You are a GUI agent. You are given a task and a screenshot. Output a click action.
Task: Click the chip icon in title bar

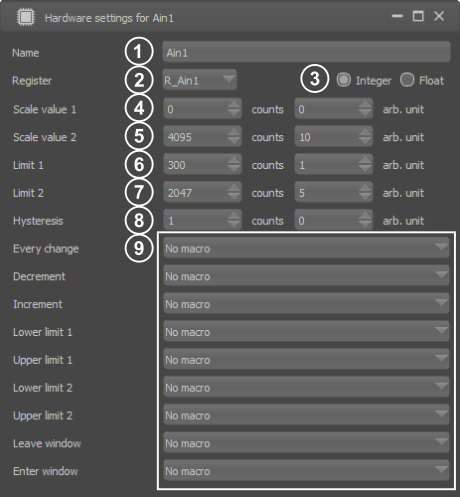26,17
